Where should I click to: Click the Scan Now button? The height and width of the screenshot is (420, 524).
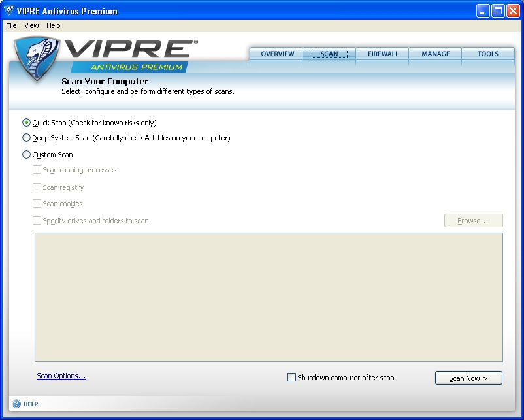click(x=468, y=378)
